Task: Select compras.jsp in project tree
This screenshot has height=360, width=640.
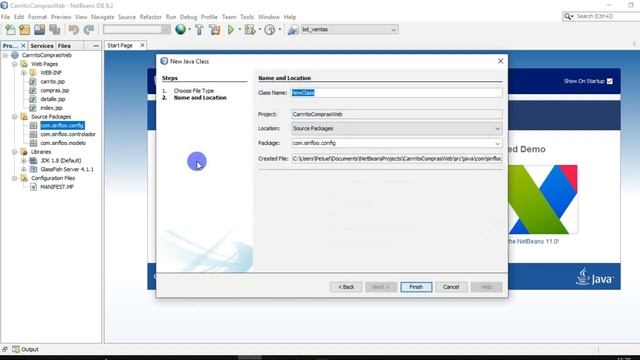Action: (x=55, y=90)
